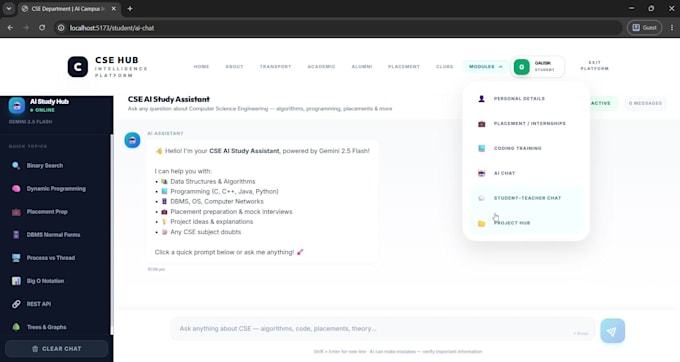
Task: Select the Process vs Thread computer icon
Action: point(16,258)
